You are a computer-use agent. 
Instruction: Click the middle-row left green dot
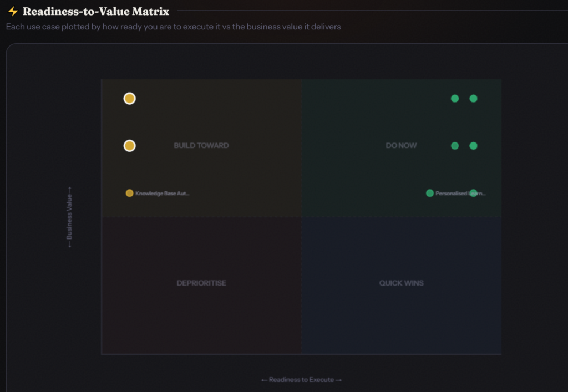[455, 146]
